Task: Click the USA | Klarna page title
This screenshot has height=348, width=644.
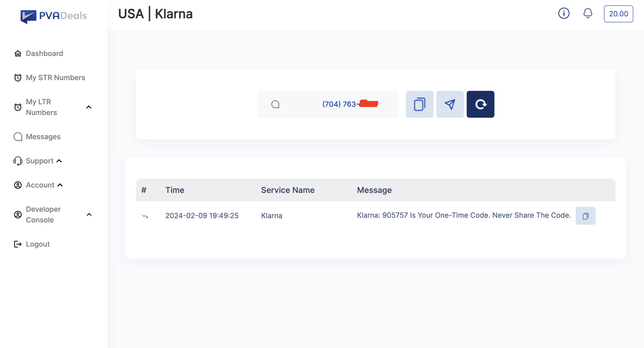Action: coord(155,14)
